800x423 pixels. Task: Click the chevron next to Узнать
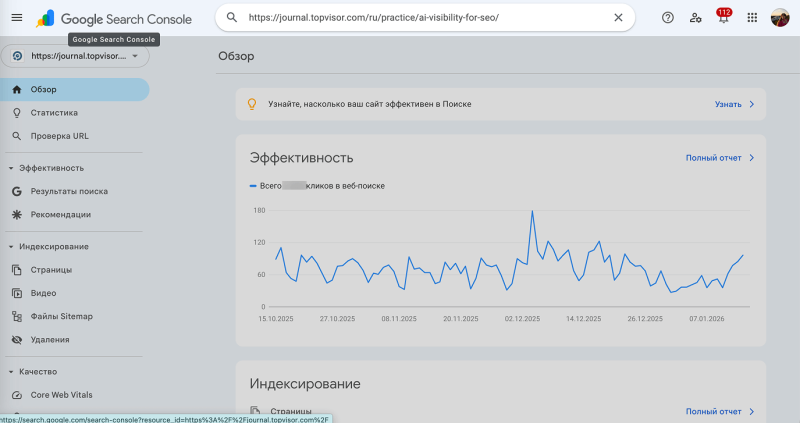752,104
